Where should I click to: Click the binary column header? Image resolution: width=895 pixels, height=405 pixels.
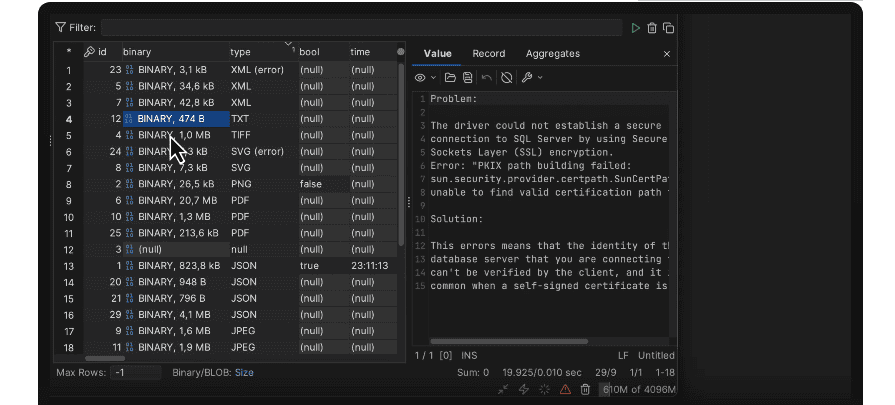(176, 52)
